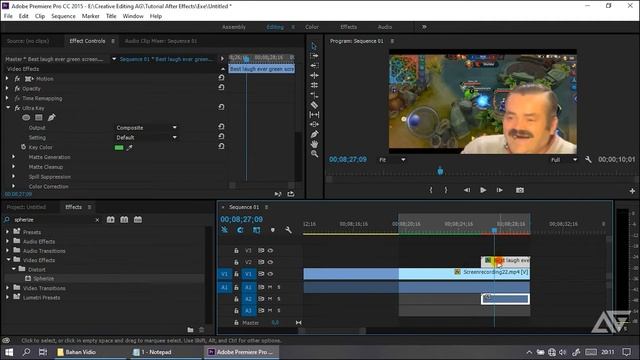Reset the Ultra Key effect

pyautogui.click(x=221, y=107)
